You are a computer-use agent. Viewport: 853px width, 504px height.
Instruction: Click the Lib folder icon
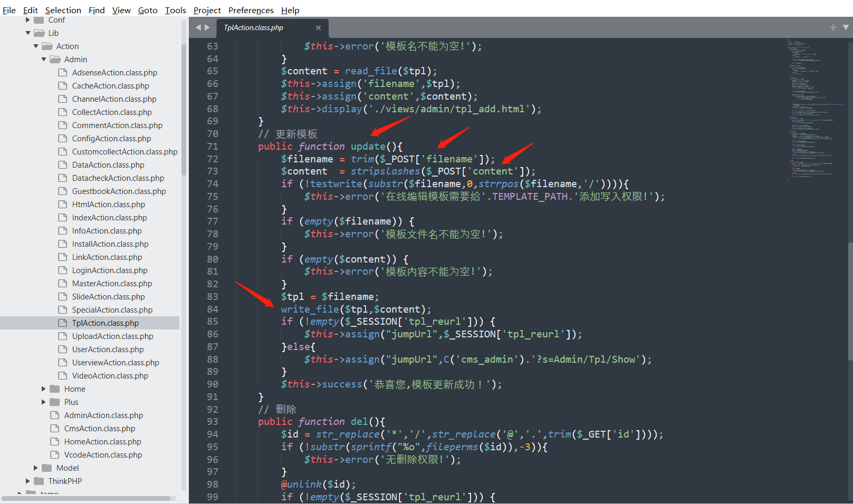[39, 33]
